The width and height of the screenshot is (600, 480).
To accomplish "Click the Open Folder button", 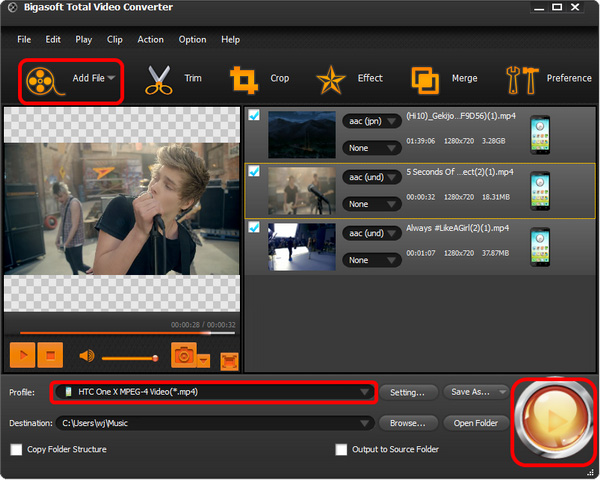I will (x=476, y=423).
